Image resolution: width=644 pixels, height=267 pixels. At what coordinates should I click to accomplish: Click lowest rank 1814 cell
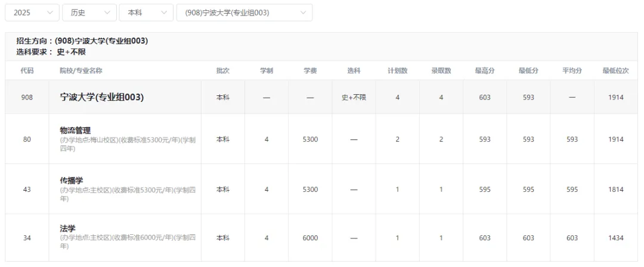pos(616,190)
